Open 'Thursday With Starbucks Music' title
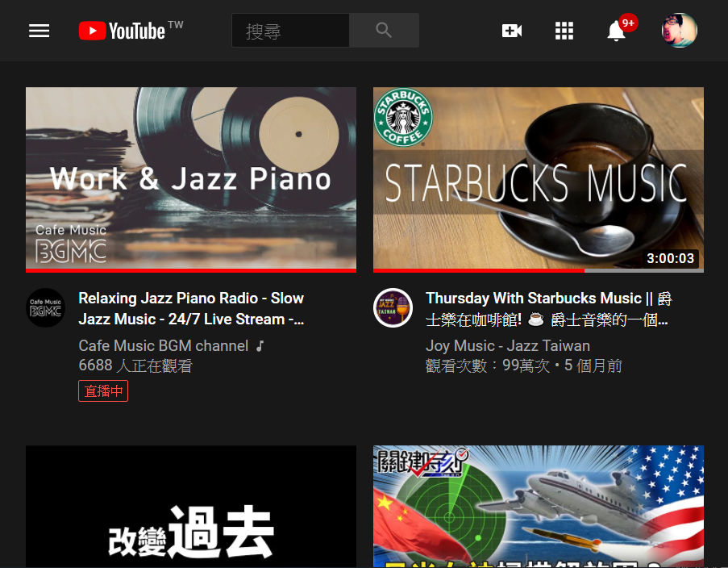Viewport: 728px width, 568px height. point(549,309)
